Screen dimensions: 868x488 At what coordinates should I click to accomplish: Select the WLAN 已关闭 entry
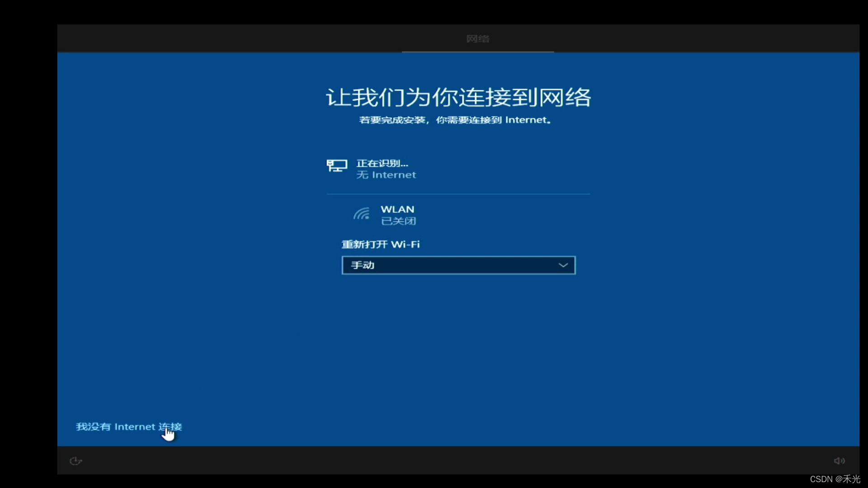(x=458, y=215)
